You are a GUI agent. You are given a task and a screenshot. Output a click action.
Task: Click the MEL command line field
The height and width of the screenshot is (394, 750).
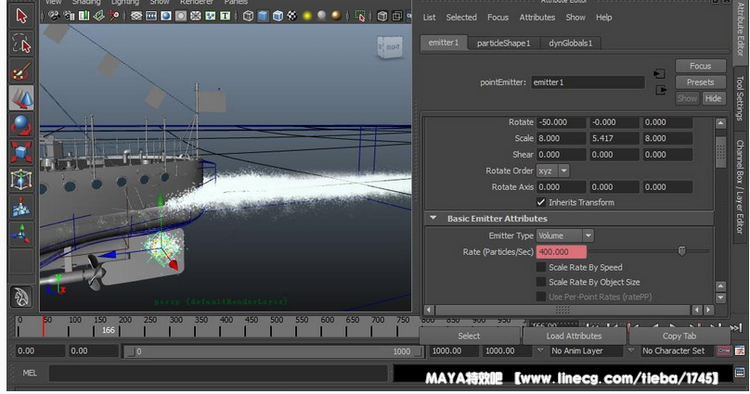219,373
